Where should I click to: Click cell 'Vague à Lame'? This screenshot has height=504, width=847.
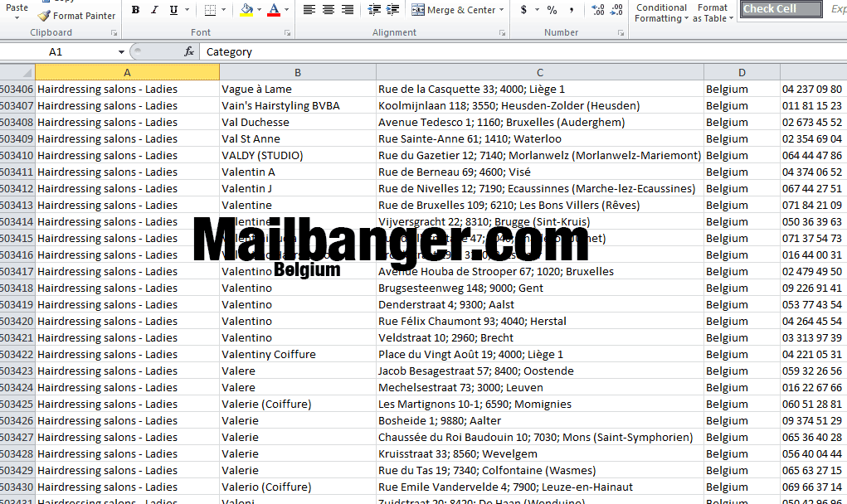coord(298,89)
